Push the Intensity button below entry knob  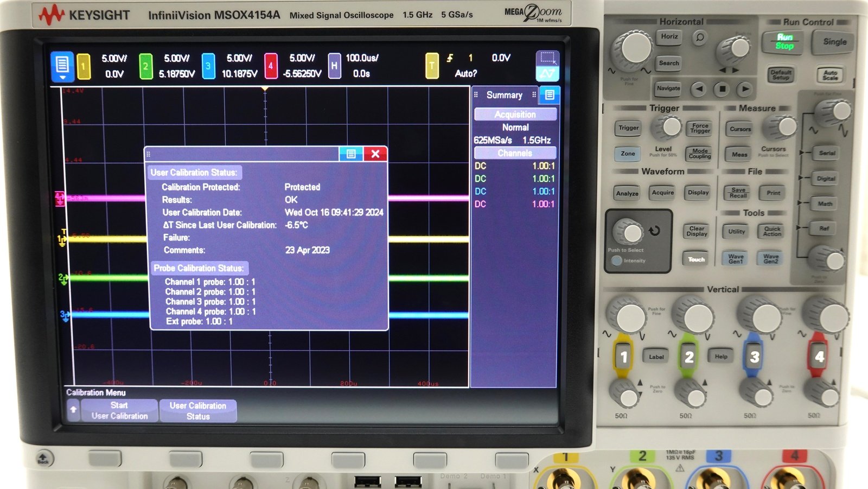click(616, 261)
